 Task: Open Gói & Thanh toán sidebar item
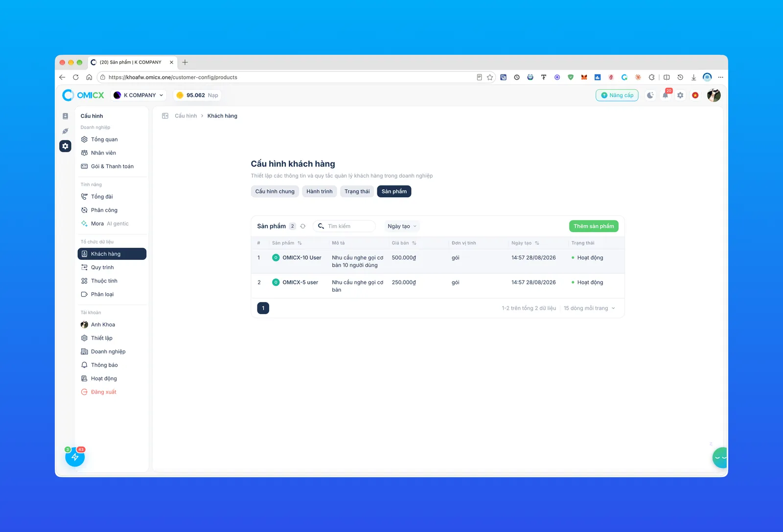tap(112, 166)
